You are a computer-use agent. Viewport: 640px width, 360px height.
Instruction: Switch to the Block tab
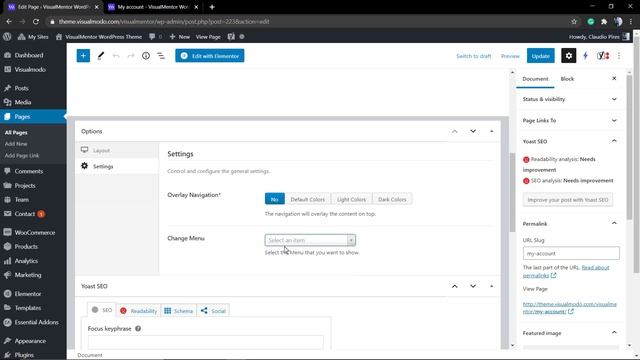tap(567, 79)
